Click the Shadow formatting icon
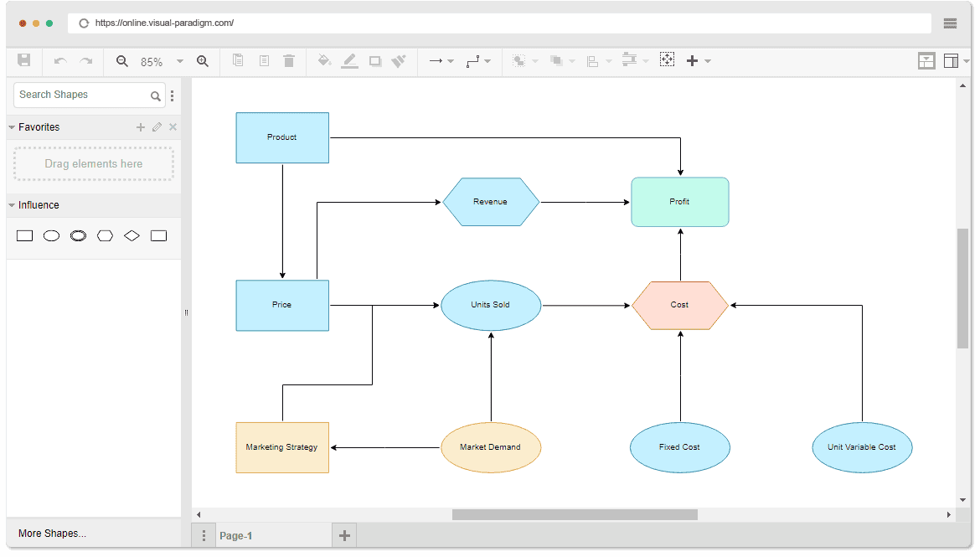Viewport: 980px width, 557px height. point(374,60)
